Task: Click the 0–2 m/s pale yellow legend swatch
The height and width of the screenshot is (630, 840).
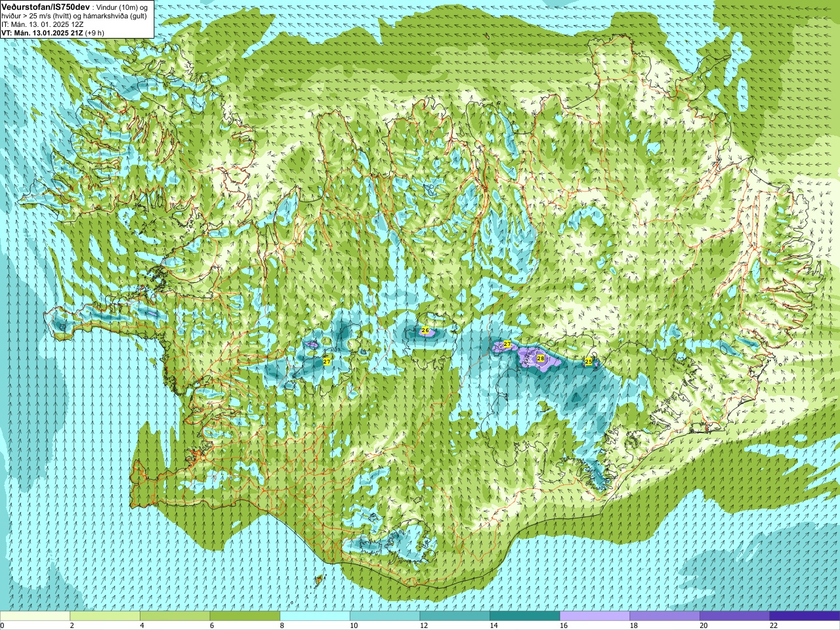Action: pos(35,616)
